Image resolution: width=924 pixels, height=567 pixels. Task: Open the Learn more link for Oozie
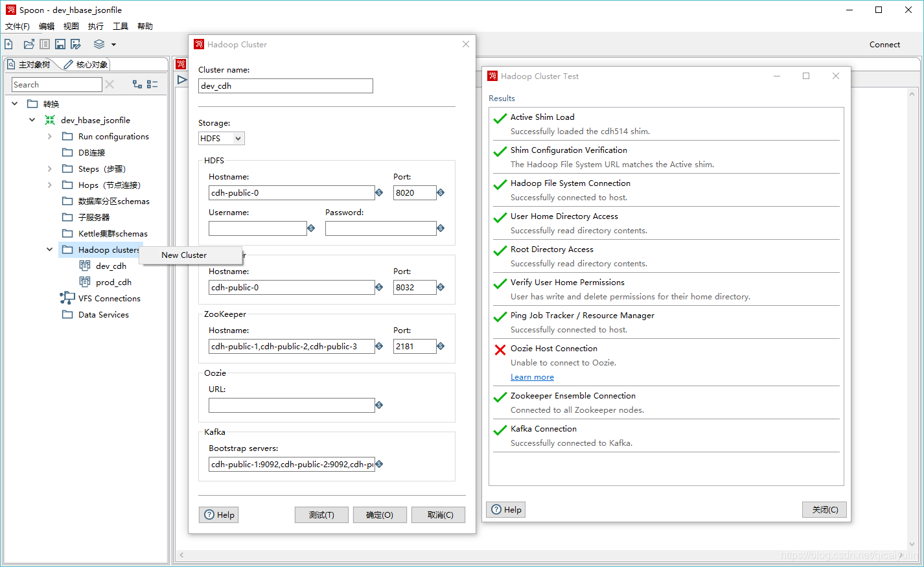click(x=532, y=376)
